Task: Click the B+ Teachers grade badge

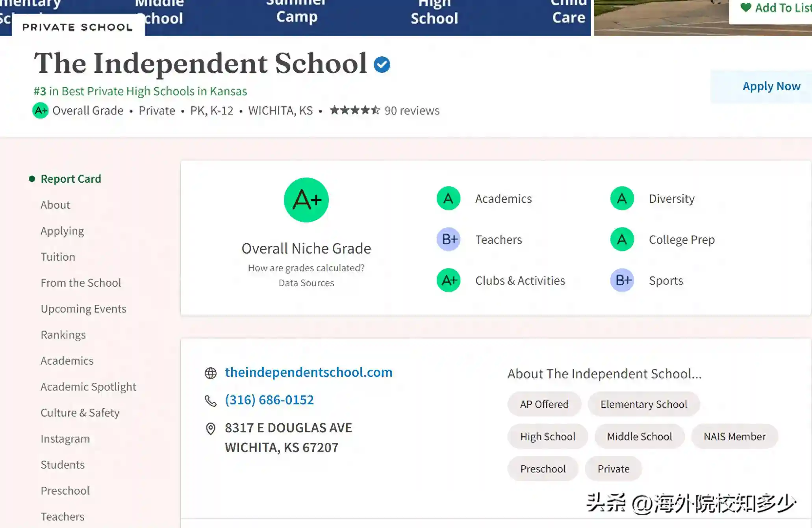Action: [x=449, y=239]
